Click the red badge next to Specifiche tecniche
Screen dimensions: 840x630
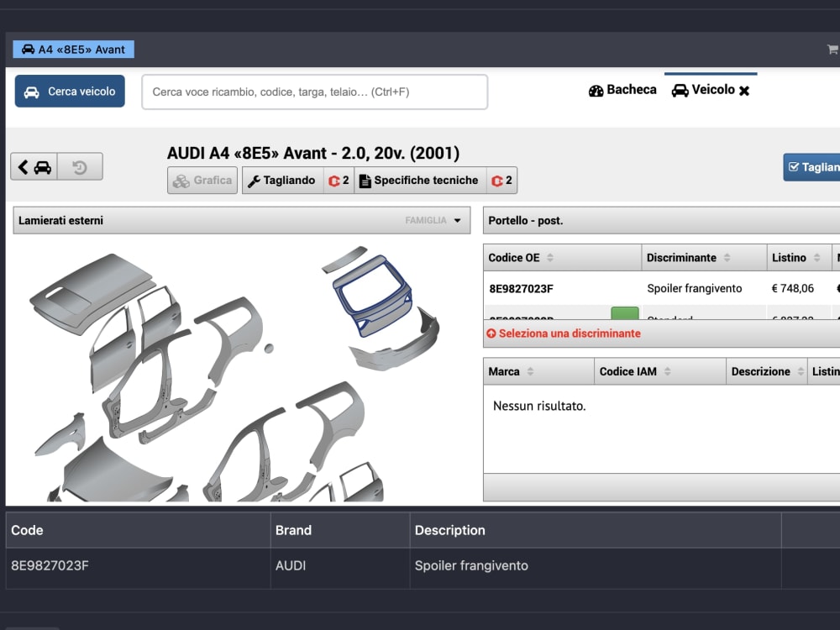pyautogui.click(x=502, y=181)
